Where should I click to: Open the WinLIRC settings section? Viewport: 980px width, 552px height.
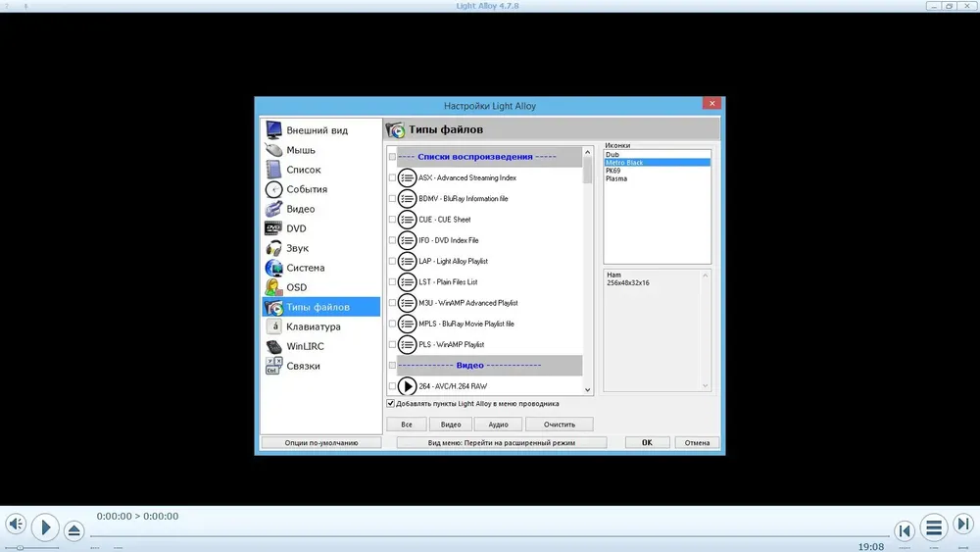click(x=320, y=346)
